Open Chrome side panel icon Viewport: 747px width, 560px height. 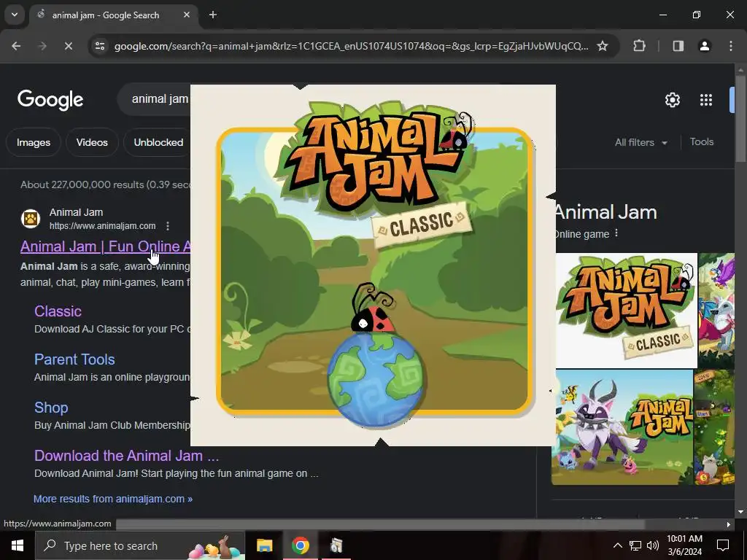pyautogui.click(x=678, y=46)
